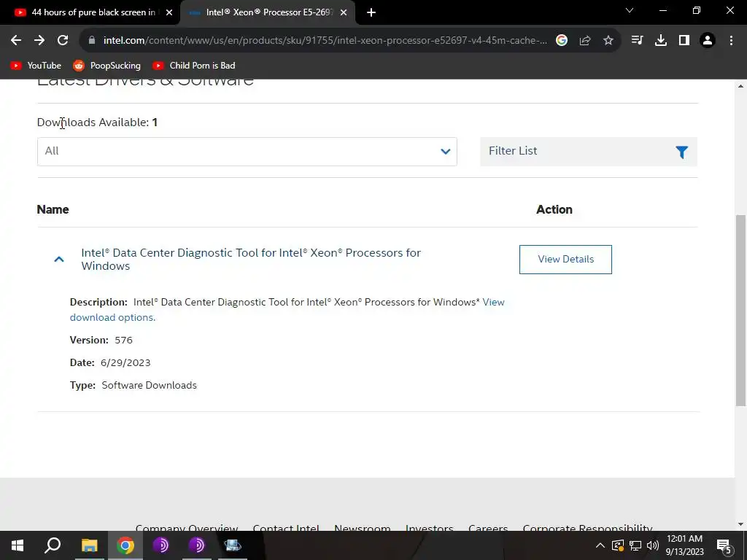This screenshot has width=747, height=560.
Task: Open Contact Intel footer link
Action: pyautogui.click(x=286, y=528)
